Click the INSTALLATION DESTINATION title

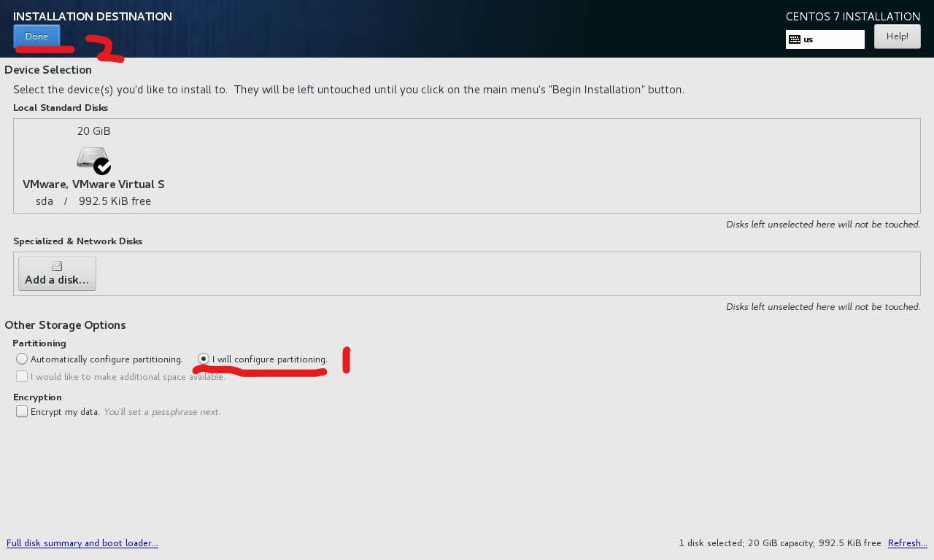click(x=93, y=17)
